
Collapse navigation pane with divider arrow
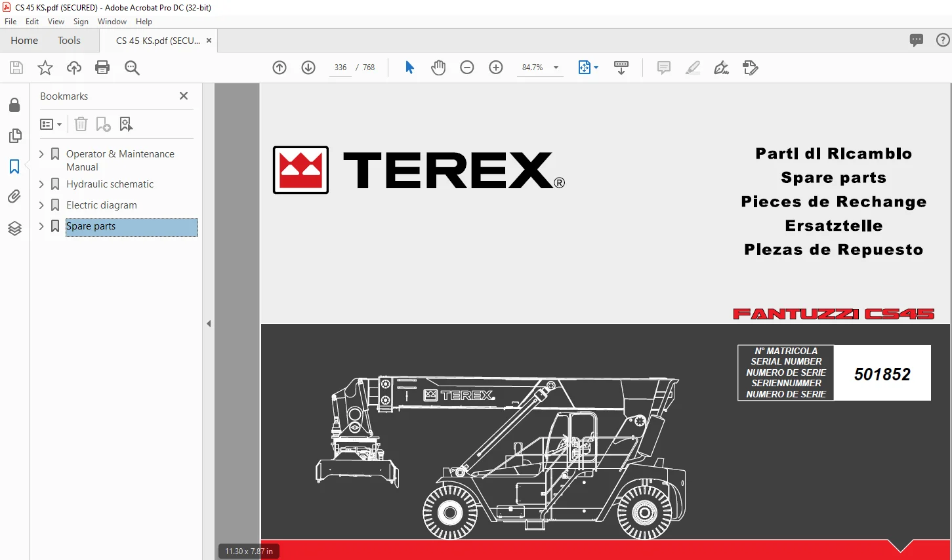tap(209, 323)
